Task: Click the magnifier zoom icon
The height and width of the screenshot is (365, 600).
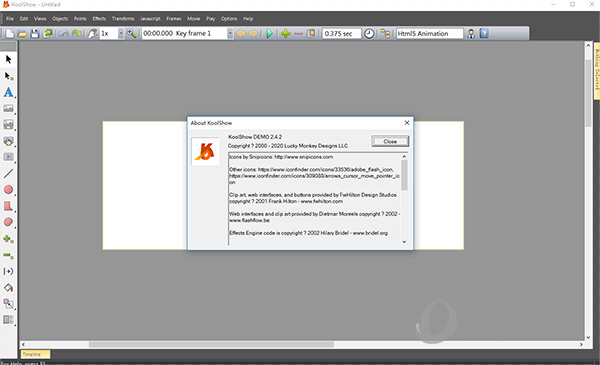Action: coord(132,34)
